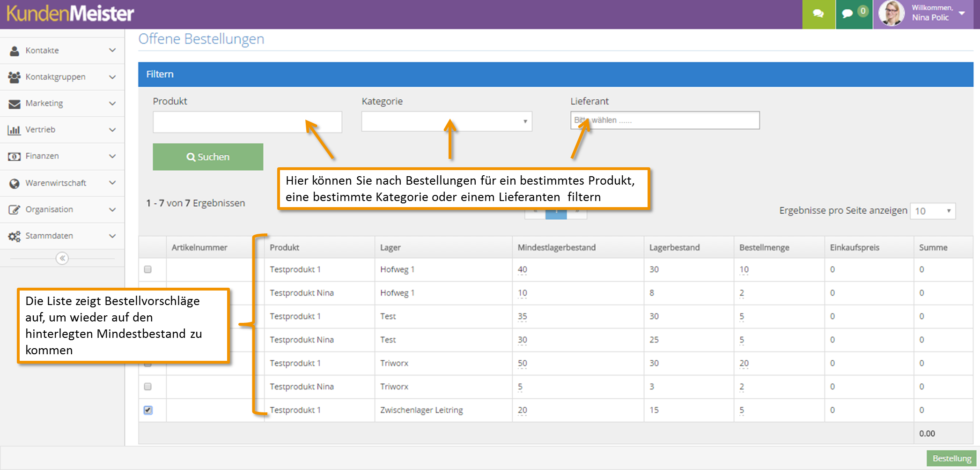Click the Marketing envelope icon
Image resolution: width=980 pixels, height=470 pixels.
pos(15,104)
